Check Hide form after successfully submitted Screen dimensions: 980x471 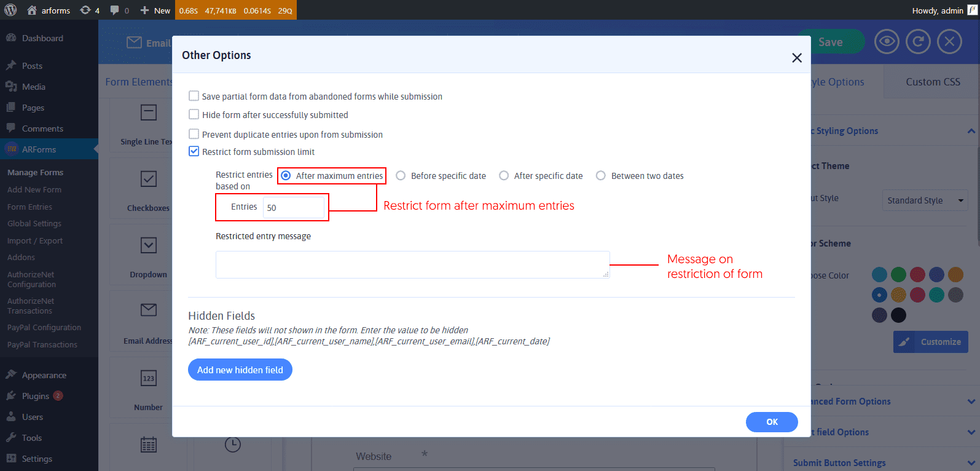(194, 114)
